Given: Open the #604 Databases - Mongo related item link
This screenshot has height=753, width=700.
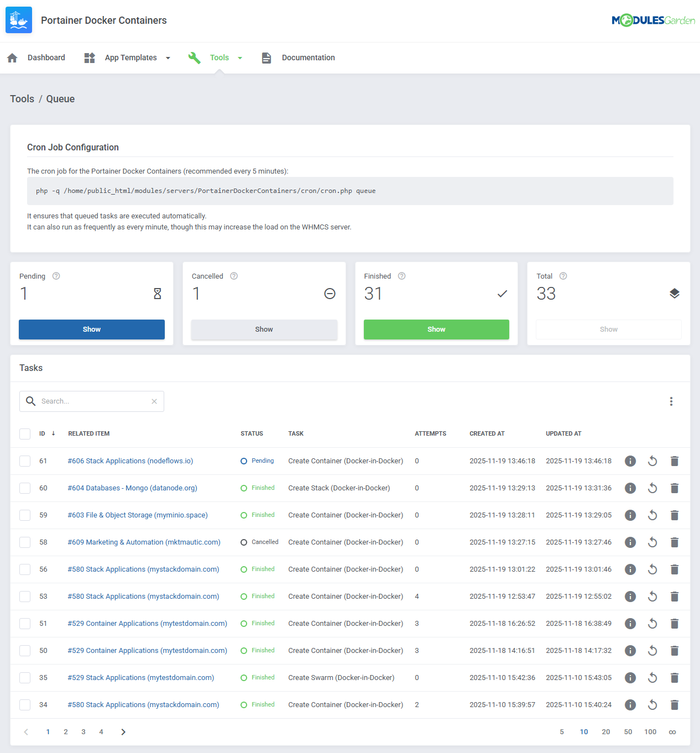Looking at the screenshot, I should coord(132,488).
